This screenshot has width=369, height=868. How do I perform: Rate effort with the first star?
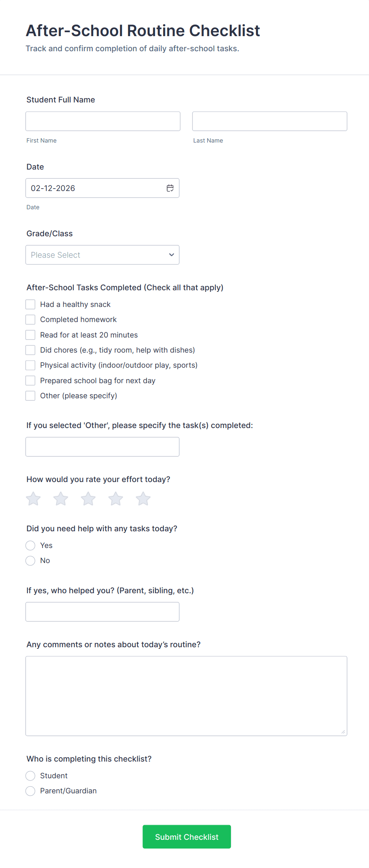click(x=33, y=499)
